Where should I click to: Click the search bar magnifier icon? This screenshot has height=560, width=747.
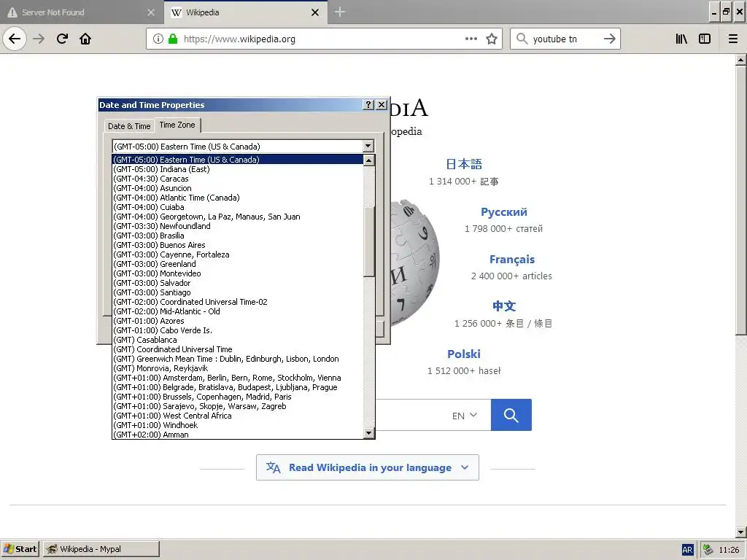[x=522, y=39]
